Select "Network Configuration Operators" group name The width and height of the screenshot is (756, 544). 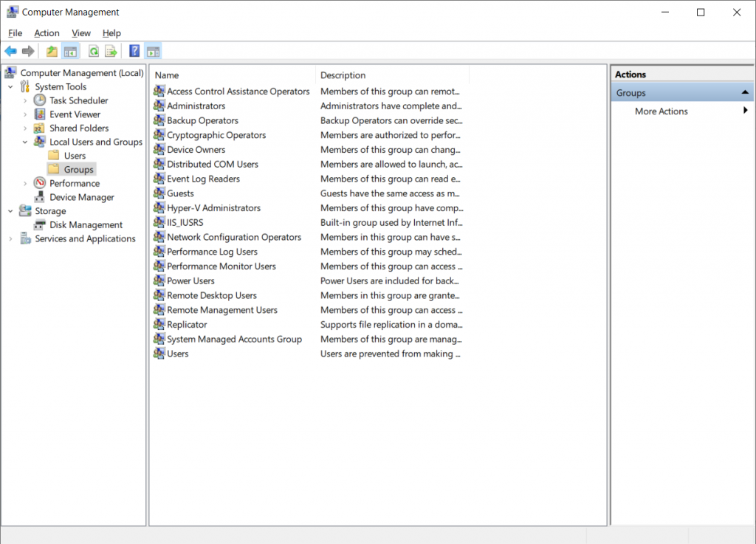[234, 237]
